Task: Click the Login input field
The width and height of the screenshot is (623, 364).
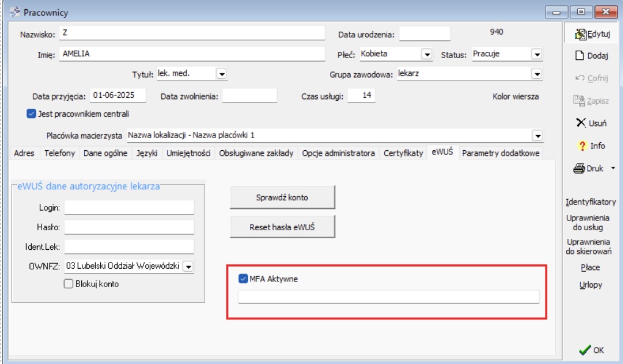Action: (129, 208)
